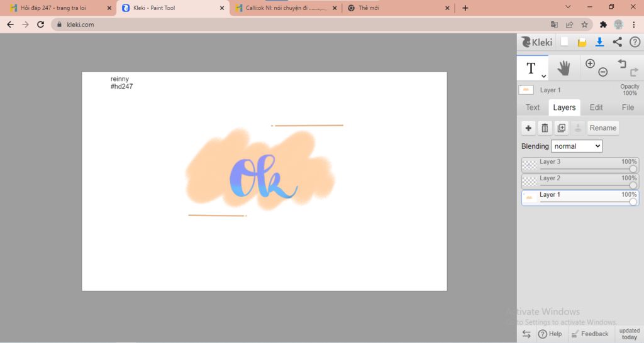Go forward in browser history
Viewport: 644px width, 343px height.
coord(25,24)
